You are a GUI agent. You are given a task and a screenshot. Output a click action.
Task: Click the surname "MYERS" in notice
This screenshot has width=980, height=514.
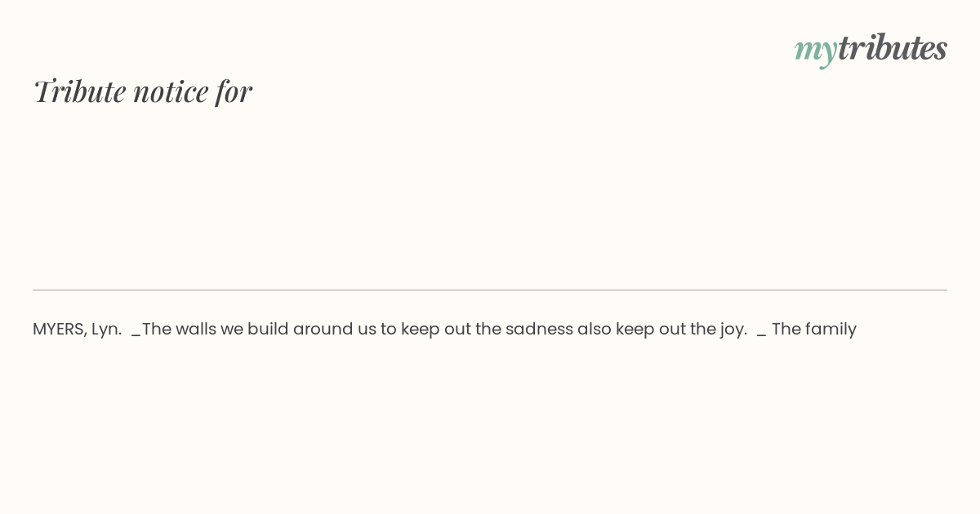click(x=60, y=329)
